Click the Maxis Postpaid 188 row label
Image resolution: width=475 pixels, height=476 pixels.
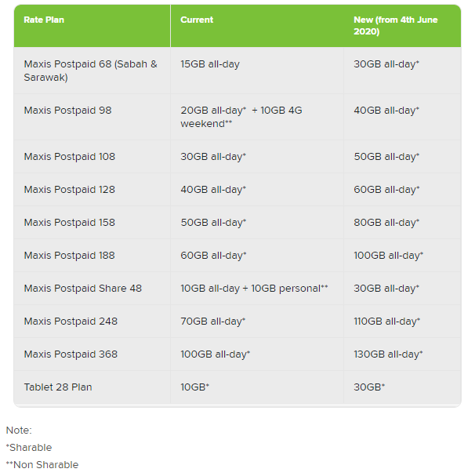(x=70, y=256)
